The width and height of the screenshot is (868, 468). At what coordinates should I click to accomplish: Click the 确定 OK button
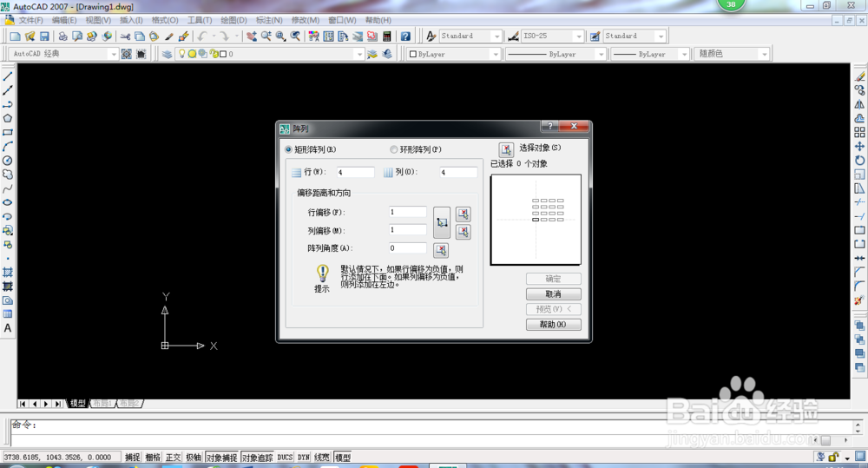pos(554,279)
